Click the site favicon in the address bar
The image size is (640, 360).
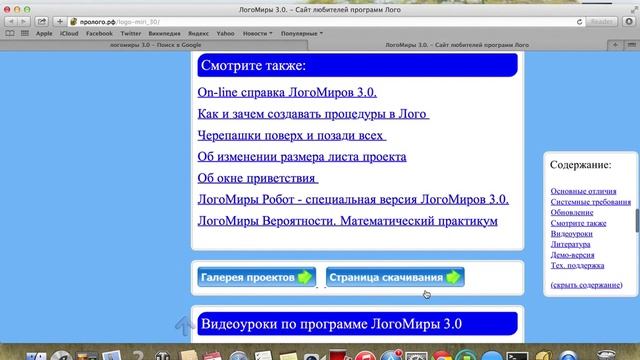pos(73,22)
